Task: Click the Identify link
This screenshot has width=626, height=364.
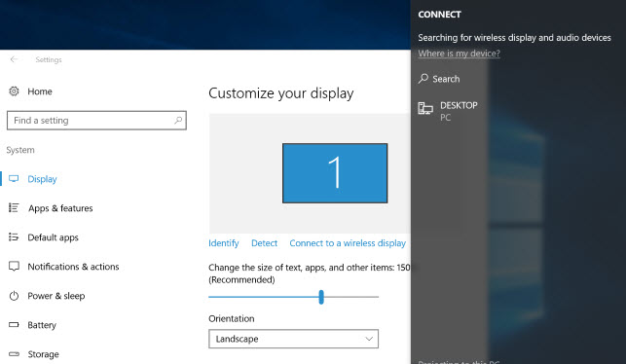Action: click(224, 243)
